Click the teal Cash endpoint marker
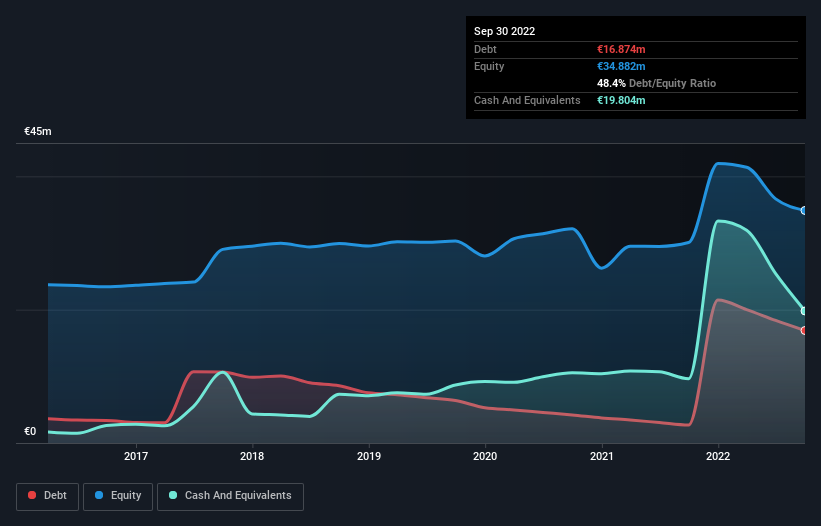The width and height of the screenshot is (821, 526). pyautogui.click(x=804, y=311)
